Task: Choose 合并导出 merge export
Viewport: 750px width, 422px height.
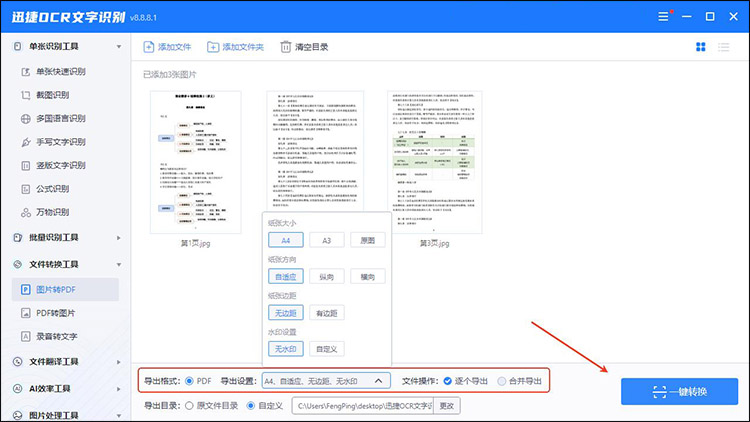Action: pos(502,381)
